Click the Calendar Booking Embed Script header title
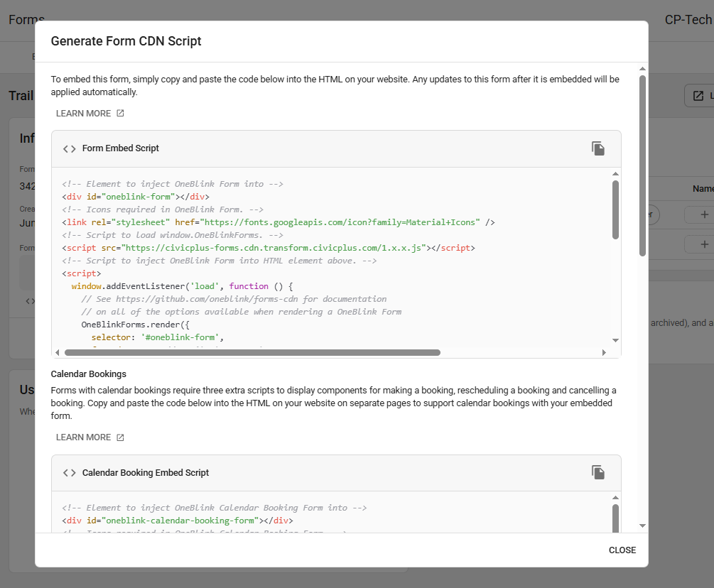714x588 pixels. pos(146,473)
